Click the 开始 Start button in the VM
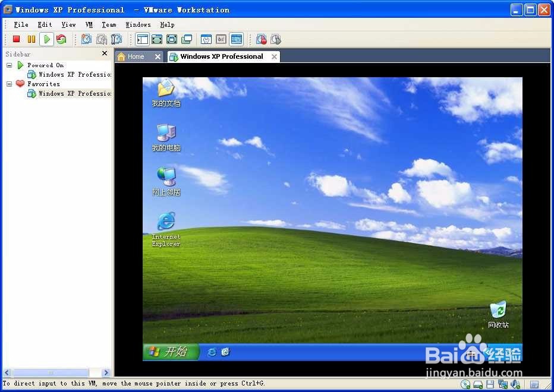 pos(171,352)
